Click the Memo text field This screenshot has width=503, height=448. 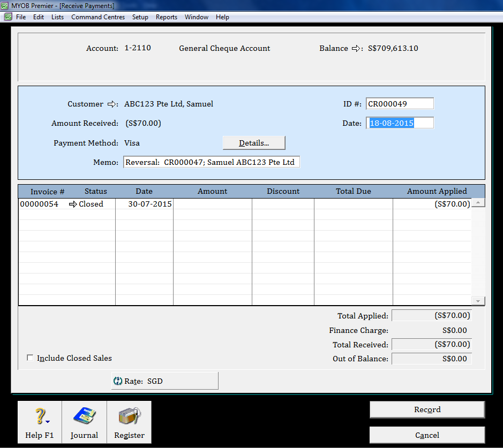point(211,162)
